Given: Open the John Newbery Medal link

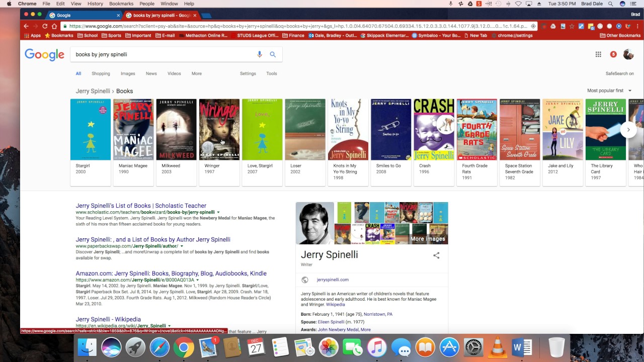Looking at the screenshot, I should tap(338, 330).
